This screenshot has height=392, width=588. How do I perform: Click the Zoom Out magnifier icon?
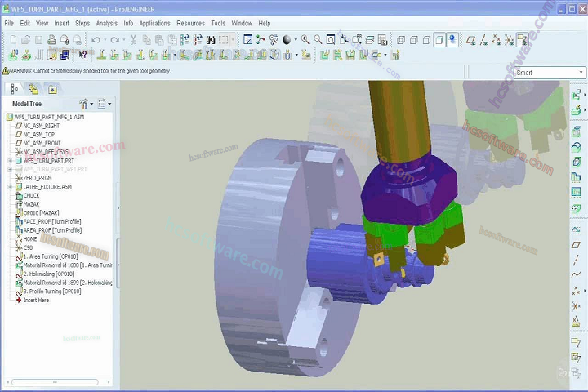pyautogui.click(x=318, y=40)
